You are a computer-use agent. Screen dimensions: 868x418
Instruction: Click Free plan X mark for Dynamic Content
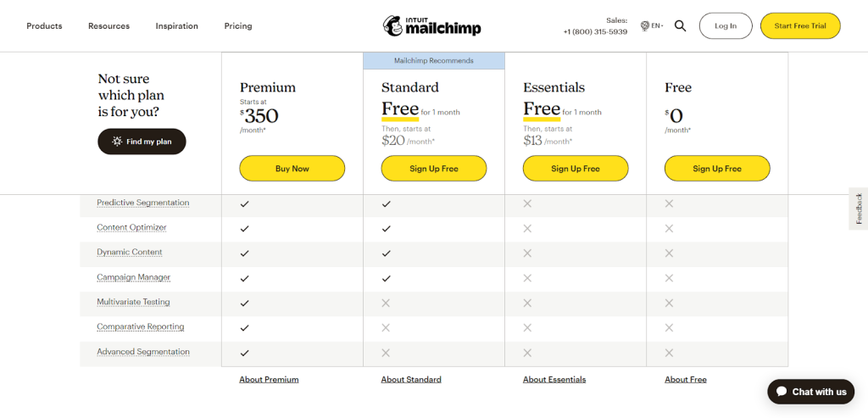(669, 253)
